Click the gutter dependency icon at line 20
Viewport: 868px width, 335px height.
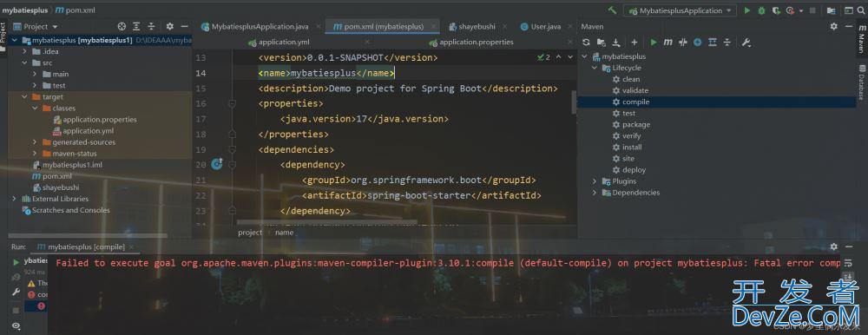click(x=217, y=164)
